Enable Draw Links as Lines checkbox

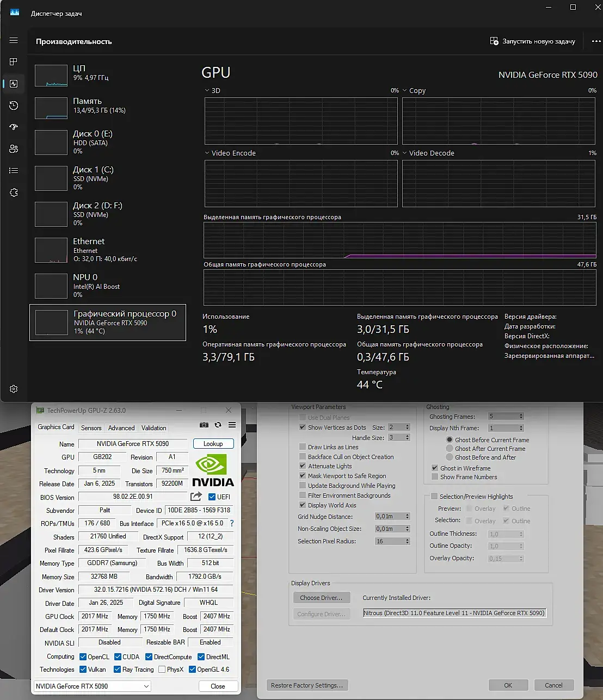pyautogui.click(x=303, y=447)
